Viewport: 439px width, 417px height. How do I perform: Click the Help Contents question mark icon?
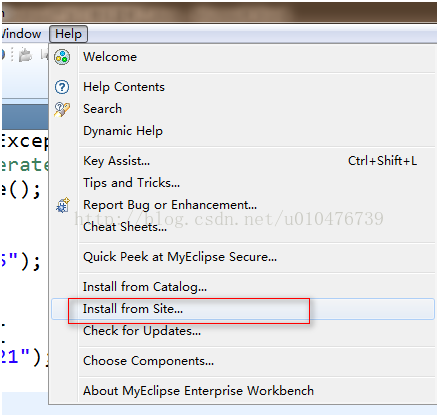coord(62,87)
